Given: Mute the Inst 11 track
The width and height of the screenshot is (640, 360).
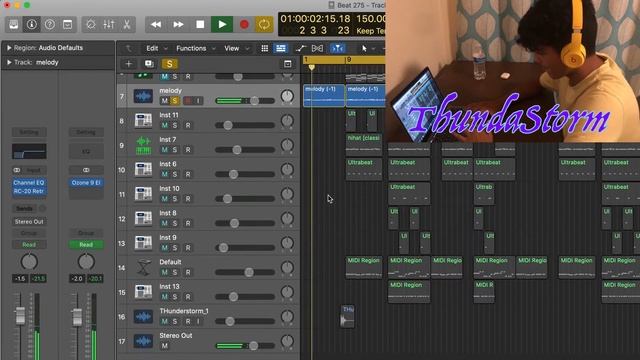Looking at the screenshot, I should (164, 125).
